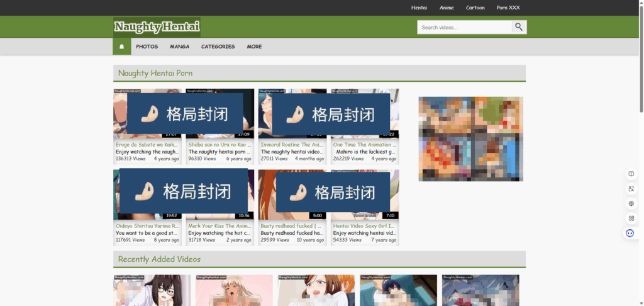Click the 31718 Views text

point(202,240)
